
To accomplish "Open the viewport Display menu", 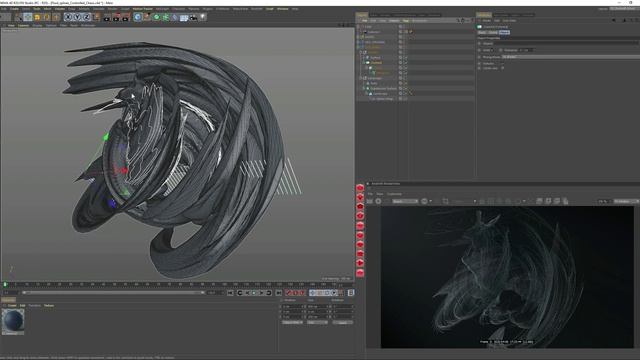I will pos(37,25).
